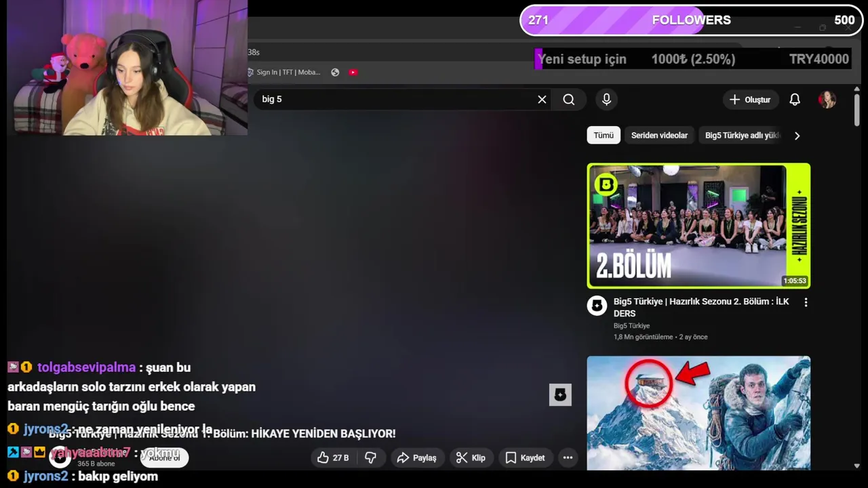
Task: Click scrollbar down arrow at bottom
Action: click(x=856, y=466)
